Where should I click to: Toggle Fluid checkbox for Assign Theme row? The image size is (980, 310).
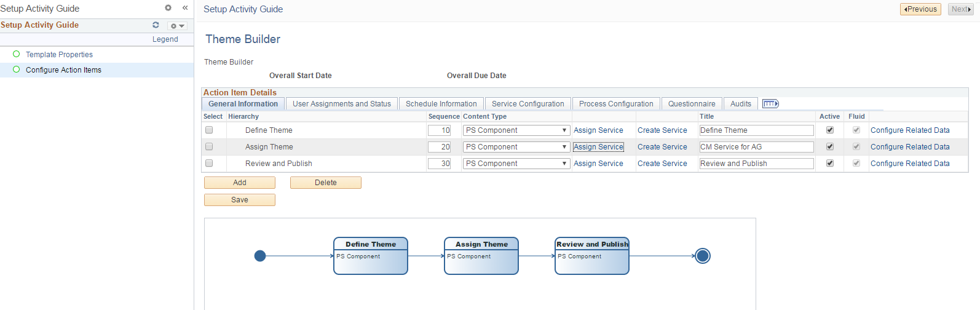pyautogui.click(x=856, y=147)
